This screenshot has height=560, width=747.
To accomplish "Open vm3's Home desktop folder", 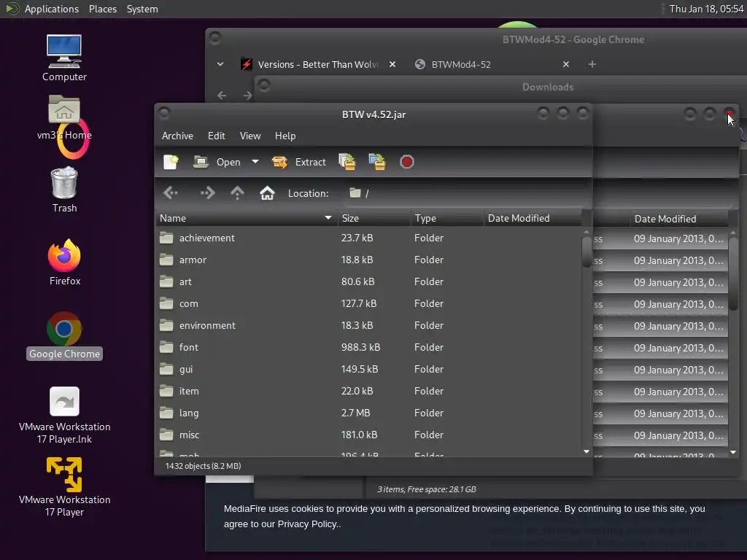I will tap(64, 117).
